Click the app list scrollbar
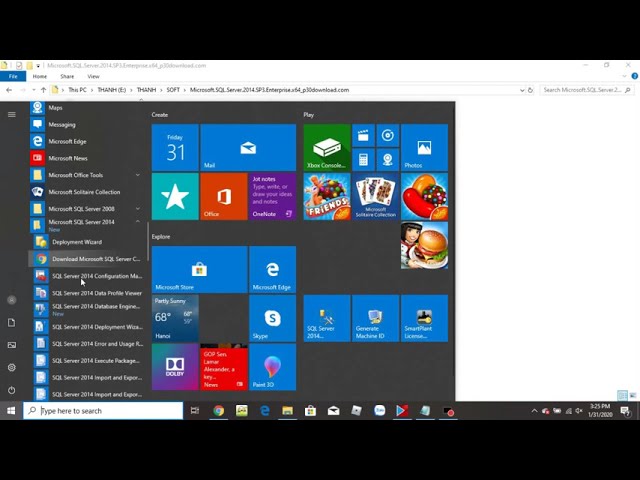640x480 pixels. (148, 242)
